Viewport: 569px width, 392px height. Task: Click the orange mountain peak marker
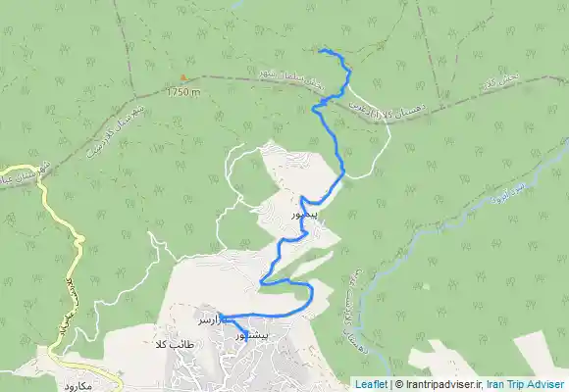click(184, 77)
